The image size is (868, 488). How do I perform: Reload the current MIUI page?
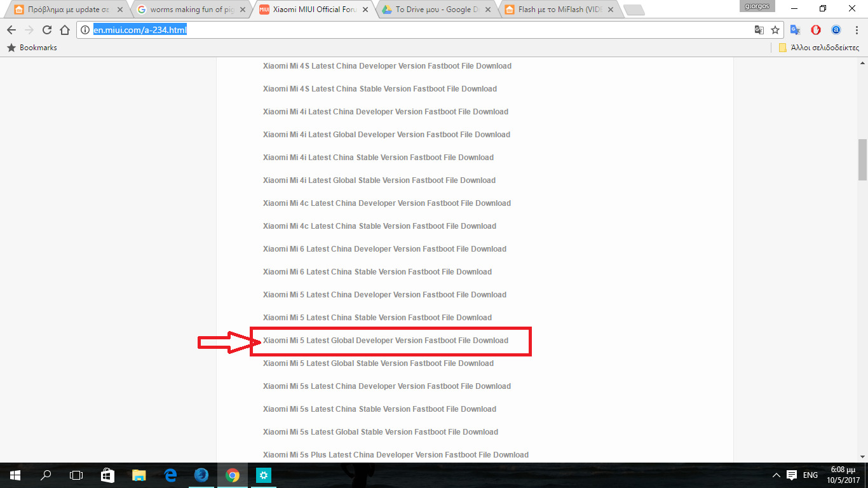(x=47, y=30)
